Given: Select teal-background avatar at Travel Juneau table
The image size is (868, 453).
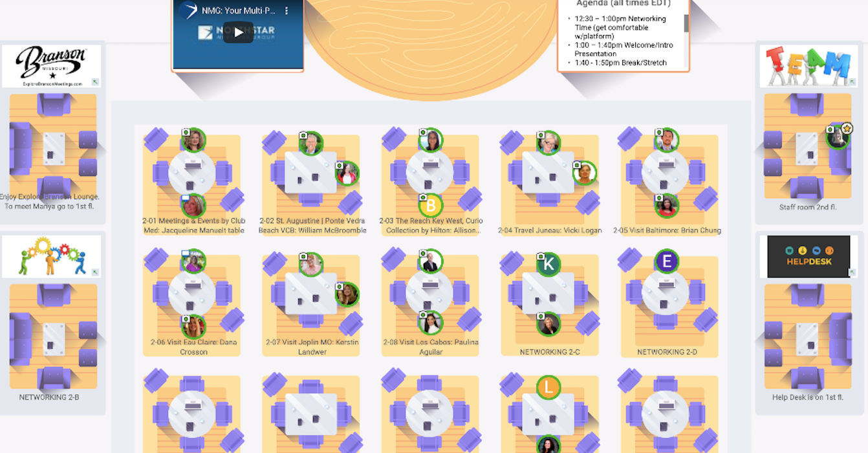Looking at the screenshot, I should pyautogui.click(x=585, y=173).
